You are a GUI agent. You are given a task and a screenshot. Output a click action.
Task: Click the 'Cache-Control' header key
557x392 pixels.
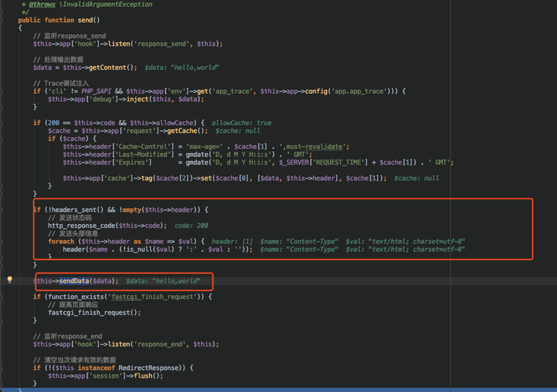coord(145,147)
